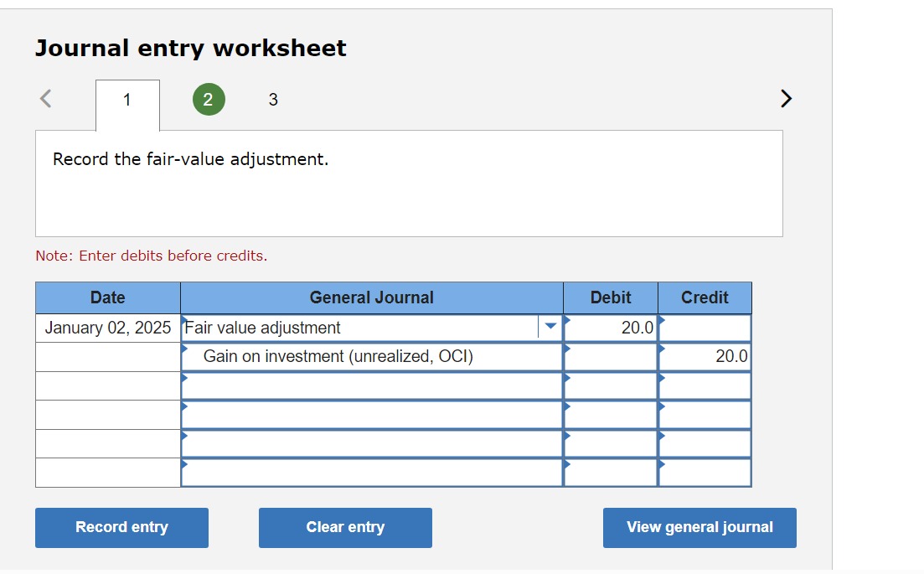Viewport: 924px width, 574px height.
Task: Click the Note about debits before credits
Action: coord(151,256)
